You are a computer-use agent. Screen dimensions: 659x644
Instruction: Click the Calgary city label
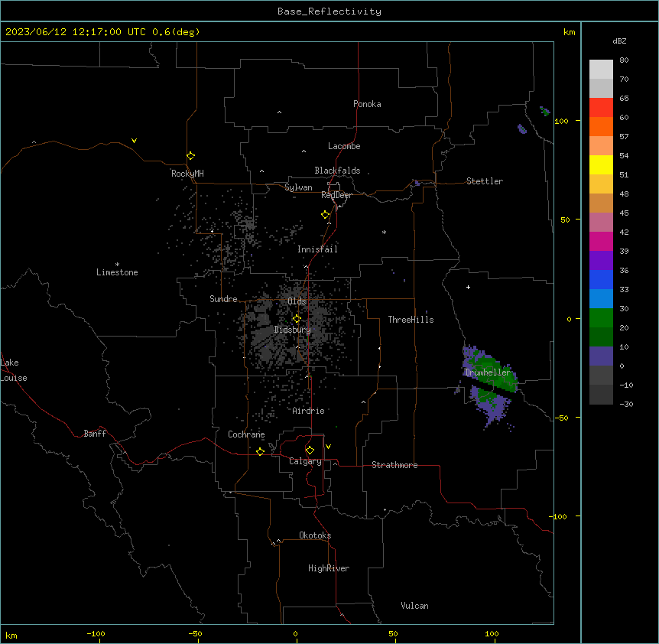point(306,461)
